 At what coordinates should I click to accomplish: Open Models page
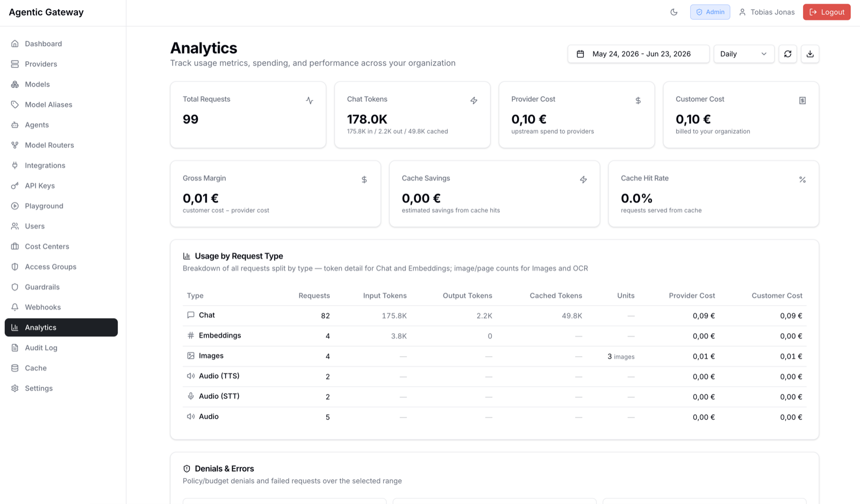pyautogui.click(x=61, y=84)
